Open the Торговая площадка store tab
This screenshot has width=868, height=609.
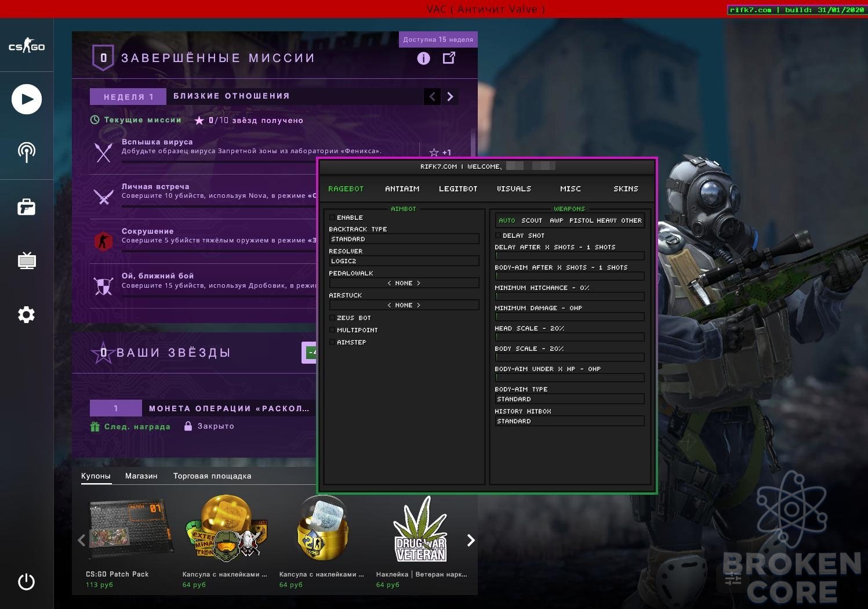tap(212, 476)
